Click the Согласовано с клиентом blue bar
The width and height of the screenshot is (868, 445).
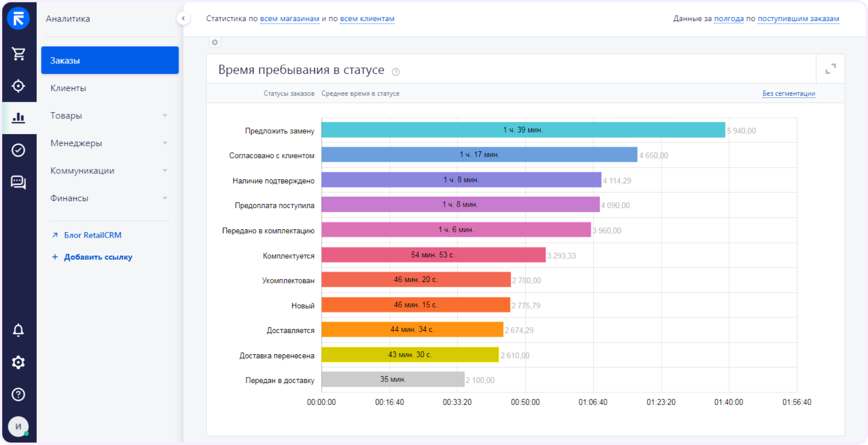coord(479,154)
